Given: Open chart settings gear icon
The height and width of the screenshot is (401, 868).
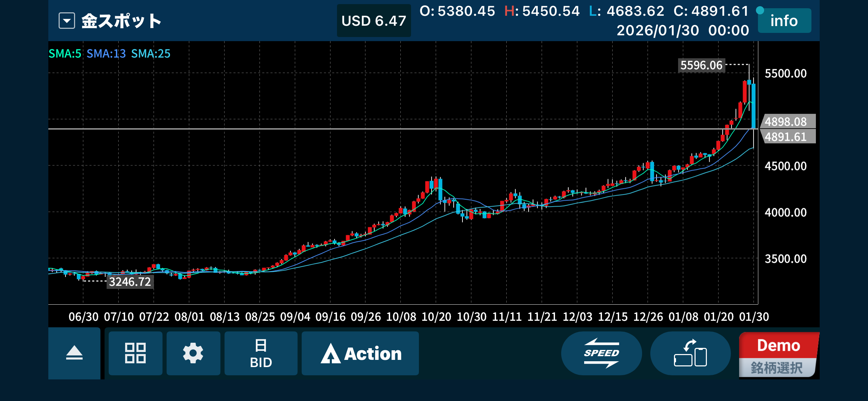Looking at the screenshot, I should (x=193, y=353).
